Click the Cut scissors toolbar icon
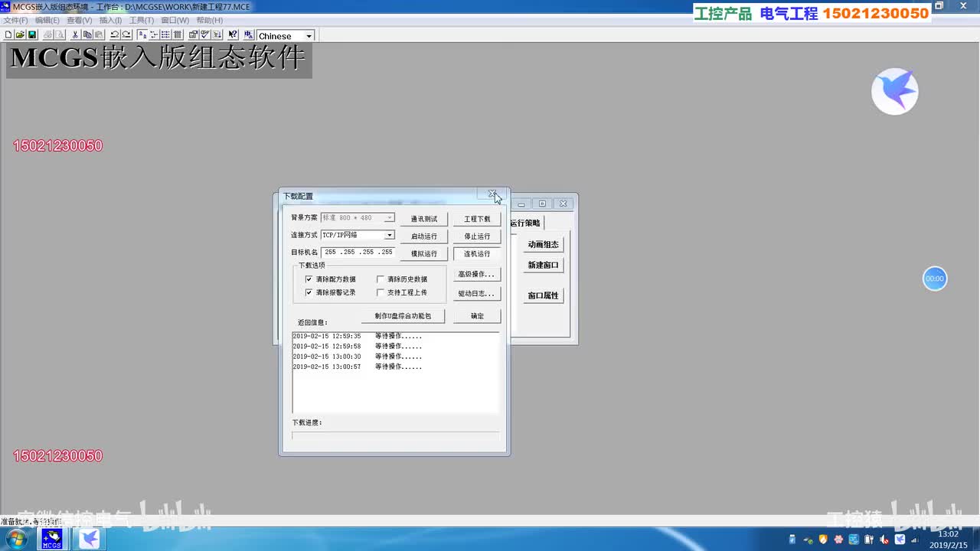The width and height of the screenshot is (980, 551). [74, 35]
